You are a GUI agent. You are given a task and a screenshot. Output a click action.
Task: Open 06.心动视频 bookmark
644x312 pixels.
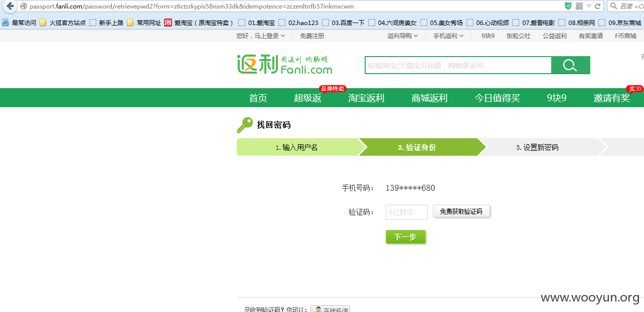coord(488,23)
